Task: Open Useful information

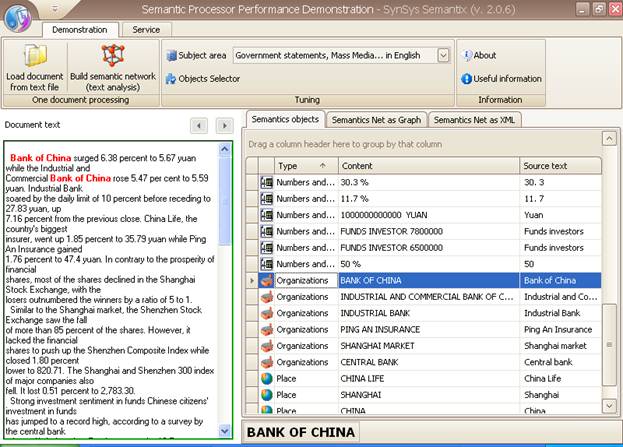Action: coord(501,79)
